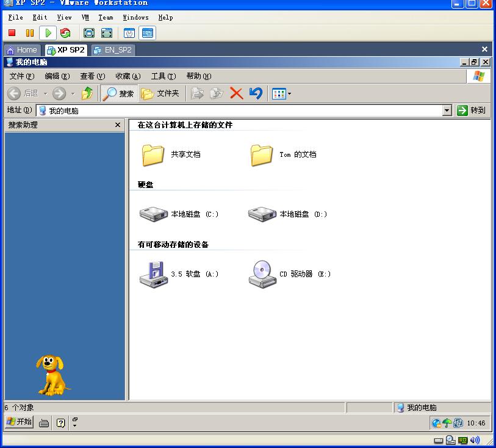The image size is (496, 448).
Task: Open the Views button dropdown
Action: coord(289,93)
